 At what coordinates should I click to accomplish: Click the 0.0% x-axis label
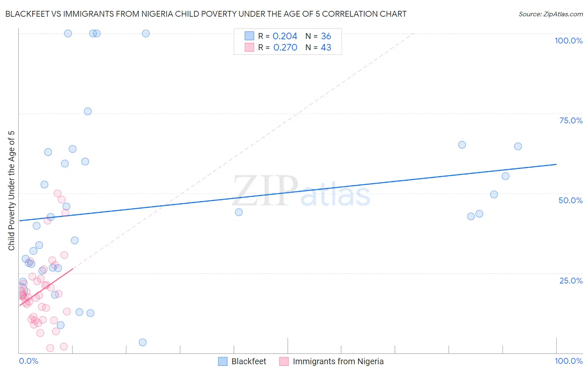[28, 361]
